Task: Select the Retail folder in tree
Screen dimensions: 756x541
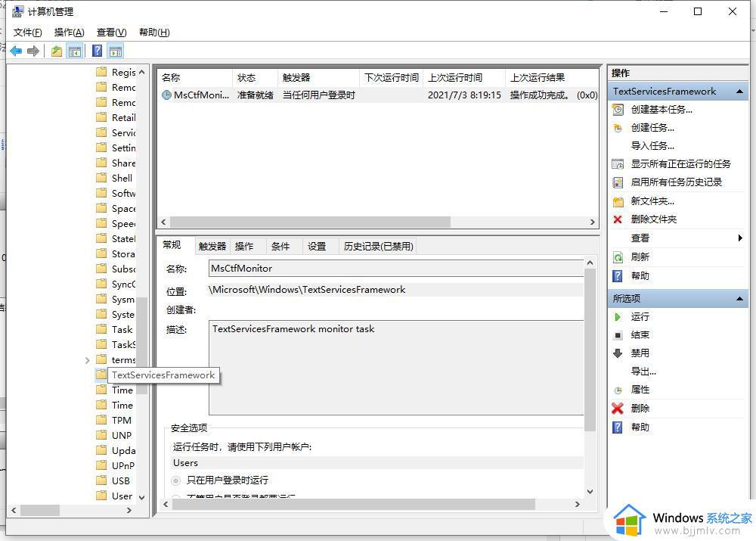Action: pos(123,118)
